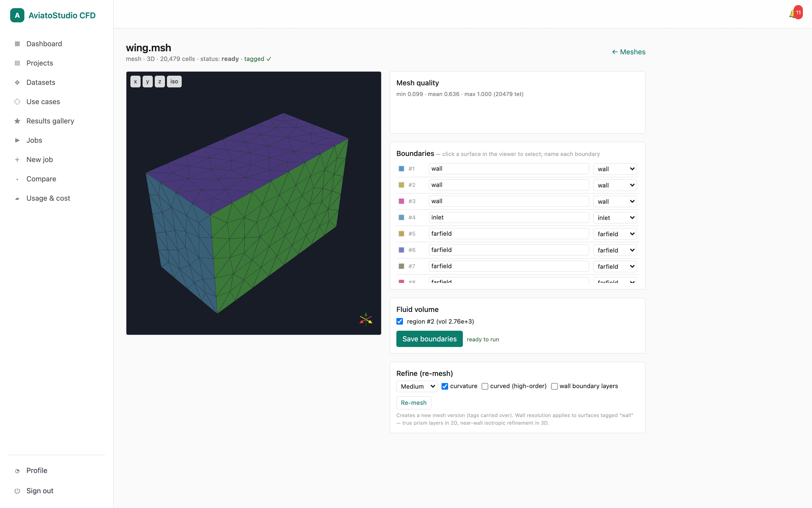Click the farfield name field of boundary #5
This screenshot has width=812, height=508.
509,233
